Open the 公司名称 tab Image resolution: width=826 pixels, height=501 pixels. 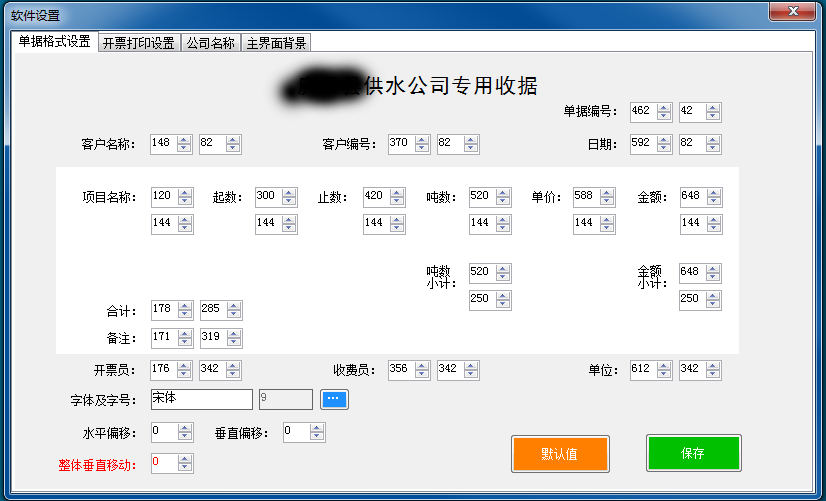211,43
